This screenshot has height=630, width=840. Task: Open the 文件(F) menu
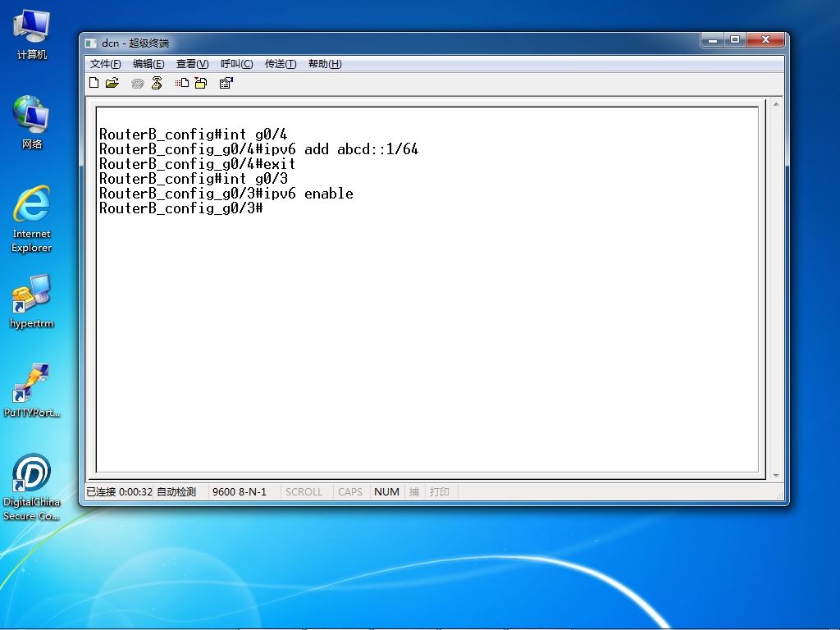[x=106, y=64]
